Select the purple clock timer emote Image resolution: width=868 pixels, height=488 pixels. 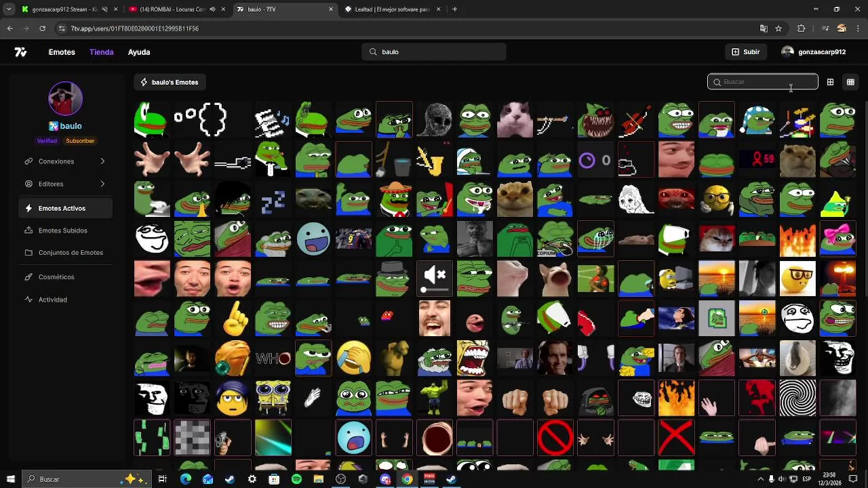pos(595,160)
